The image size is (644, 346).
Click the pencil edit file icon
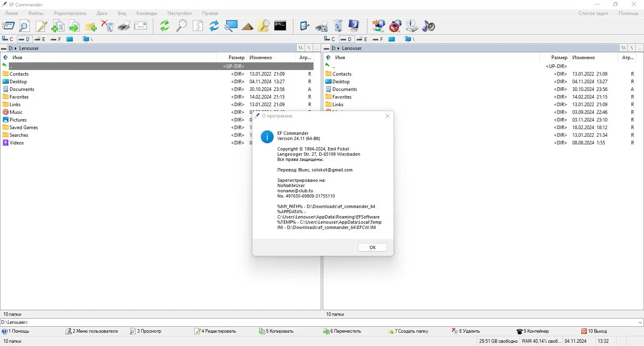pos(41,26)
